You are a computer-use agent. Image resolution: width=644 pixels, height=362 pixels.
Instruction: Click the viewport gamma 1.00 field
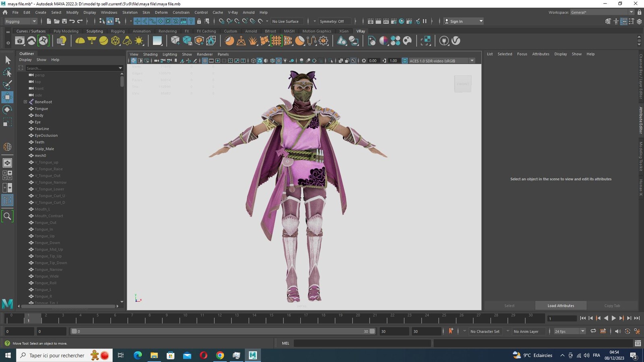click(x=393, y=61)
